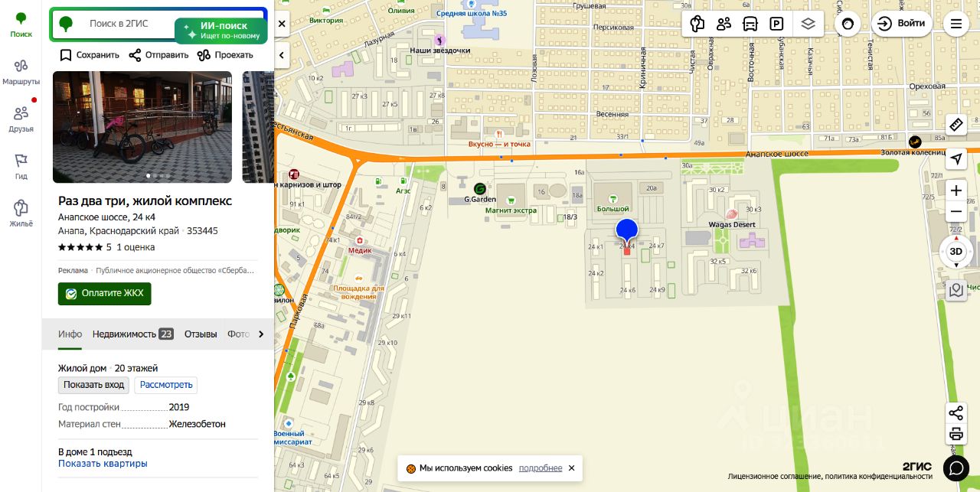This screenshot has width=980, height=492.
Task: Click the share map icon
Action: pos(955,413)
